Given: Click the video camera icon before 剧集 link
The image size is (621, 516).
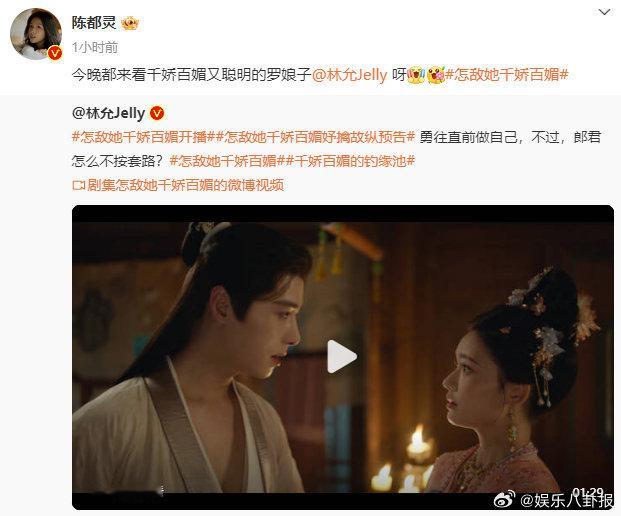Looking at the screenshot, I should pos(79,185).
